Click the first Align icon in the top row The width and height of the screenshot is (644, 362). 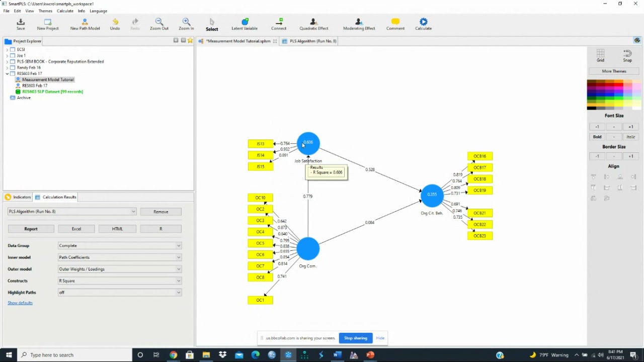coord(594,177)
